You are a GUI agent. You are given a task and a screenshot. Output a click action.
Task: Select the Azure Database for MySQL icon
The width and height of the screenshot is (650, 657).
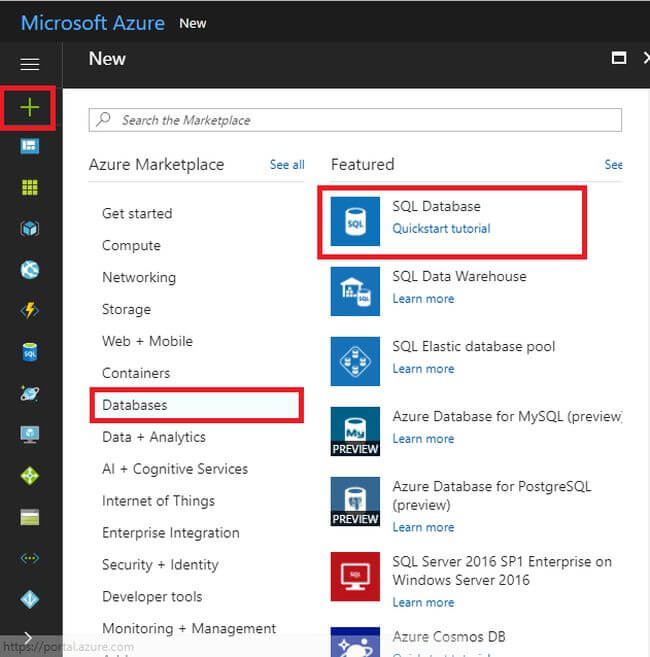tap(355, 431)
